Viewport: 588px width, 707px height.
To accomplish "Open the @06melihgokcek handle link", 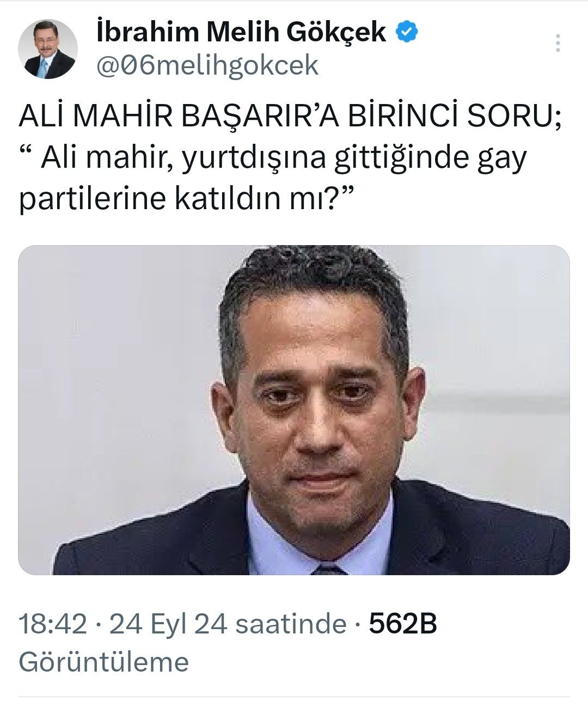I will (207, 66).
